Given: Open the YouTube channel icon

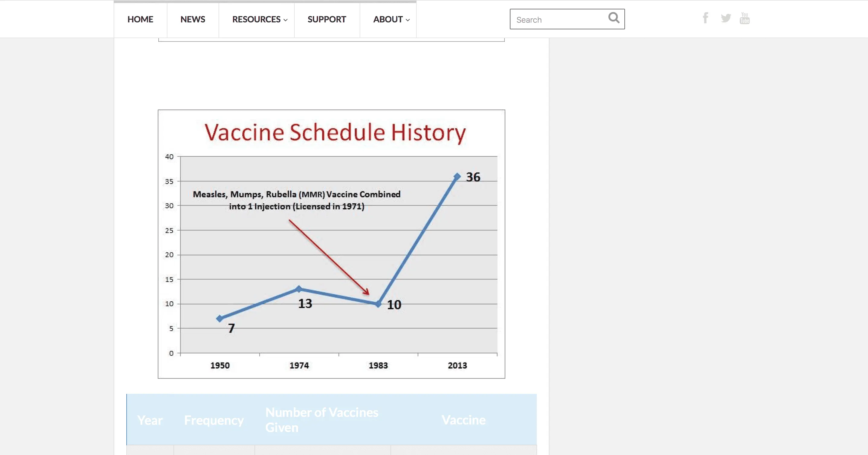Looking at the screenshot, I should 744,18.
